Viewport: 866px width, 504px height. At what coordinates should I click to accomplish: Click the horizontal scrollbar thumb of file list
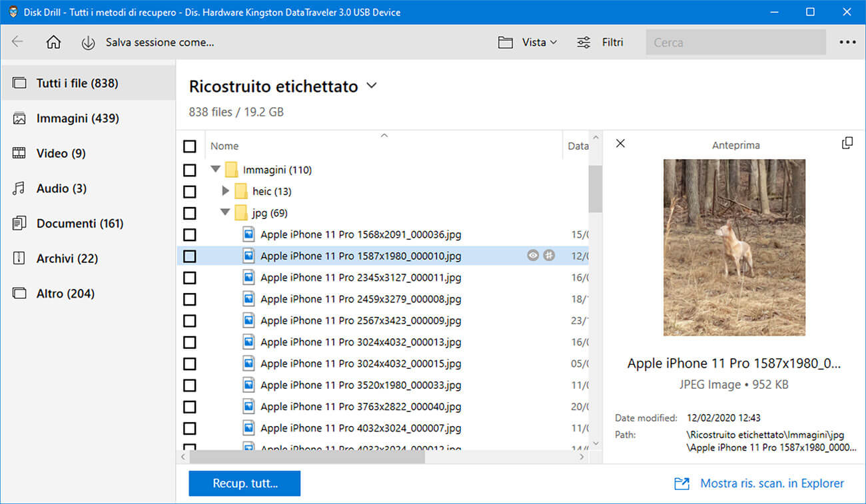(x=307, y=457)
